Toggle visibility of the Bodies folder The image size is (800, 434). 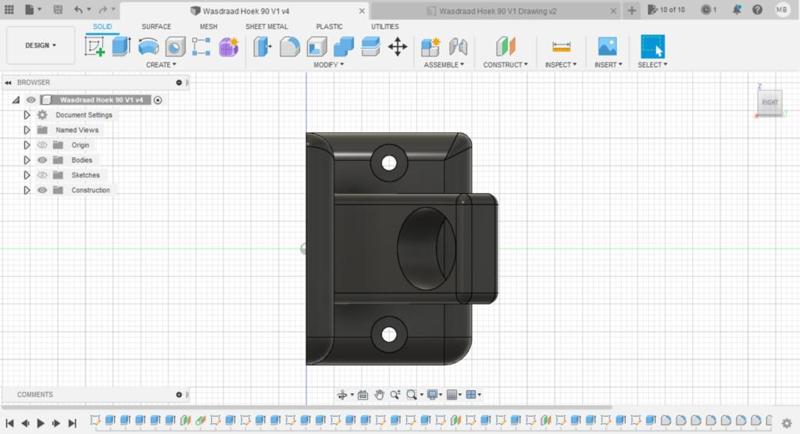pos(42,160)
